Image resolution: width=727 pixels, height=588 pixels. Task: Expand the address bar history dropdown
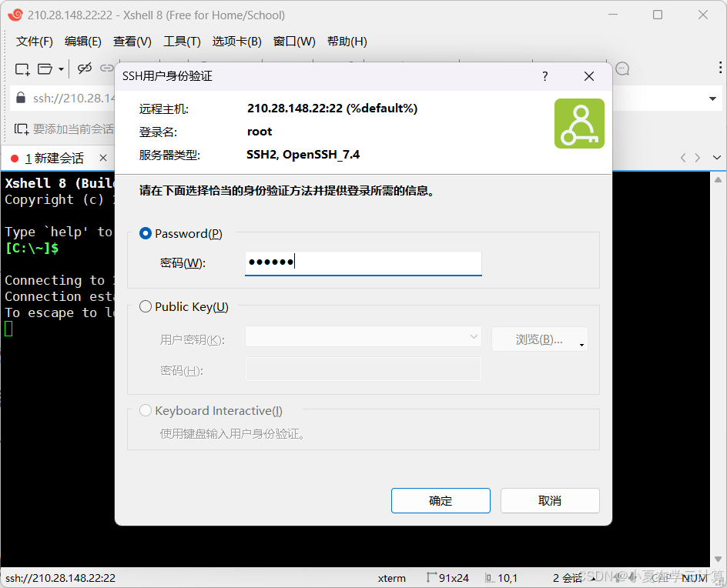712,99
